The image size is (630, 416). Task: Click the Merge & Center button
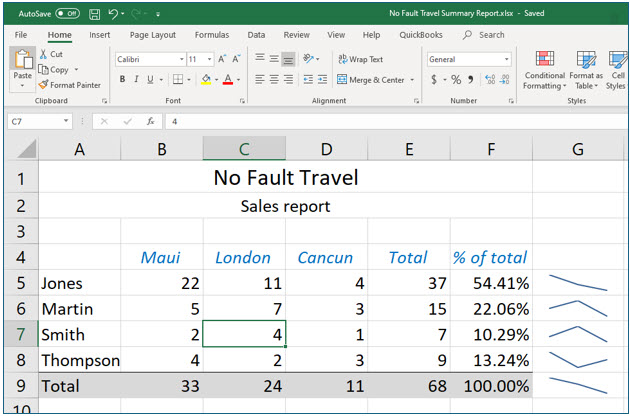(370, 80)
